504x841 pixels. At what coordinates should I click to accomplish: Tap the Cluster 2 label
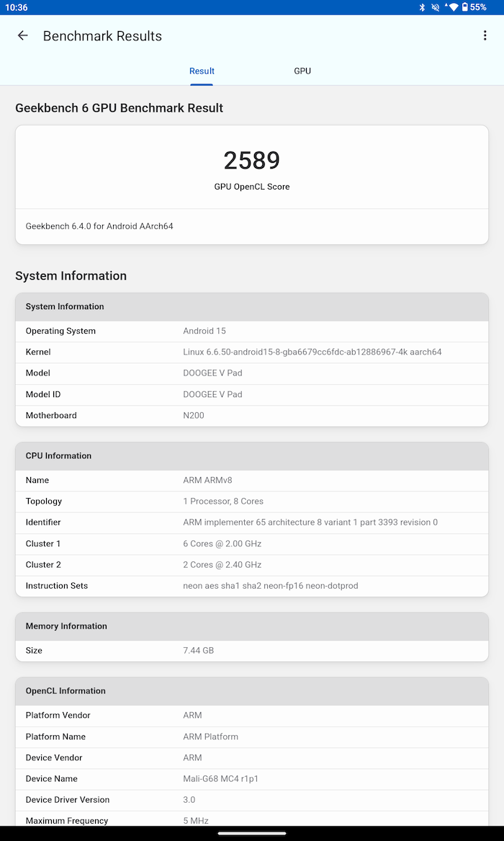43,565
